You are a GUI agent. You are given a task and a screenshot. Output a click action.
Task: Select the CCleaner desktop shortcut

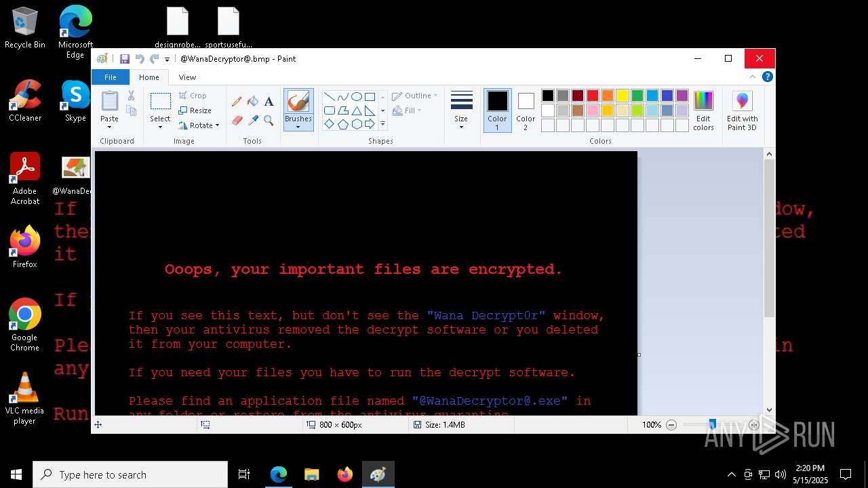(x=25, y=101)
